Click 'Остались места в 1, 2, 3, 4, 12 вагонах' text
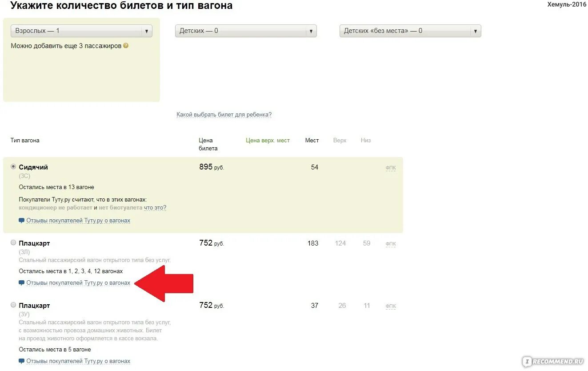This screenshot has width=588, height=371. click(x=71, y=271)
